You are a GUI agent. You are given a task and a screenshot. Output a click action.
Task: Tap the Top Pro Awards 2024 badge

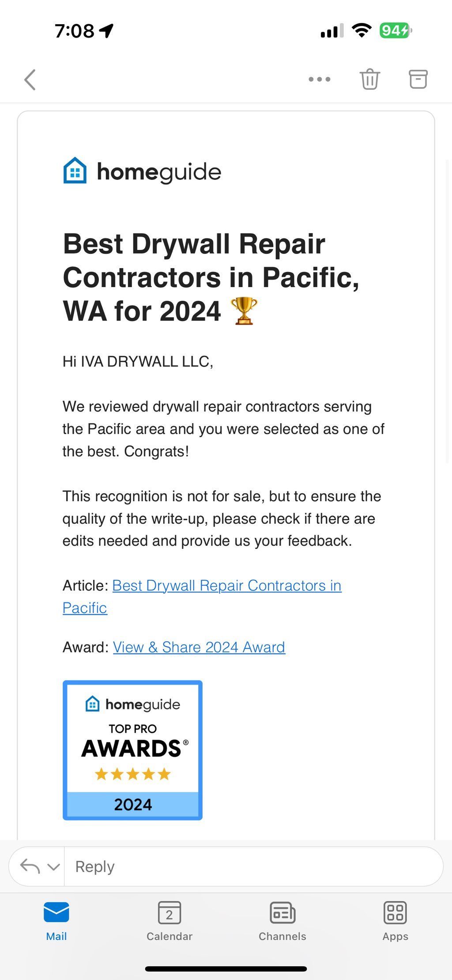(x=132, y=750)
